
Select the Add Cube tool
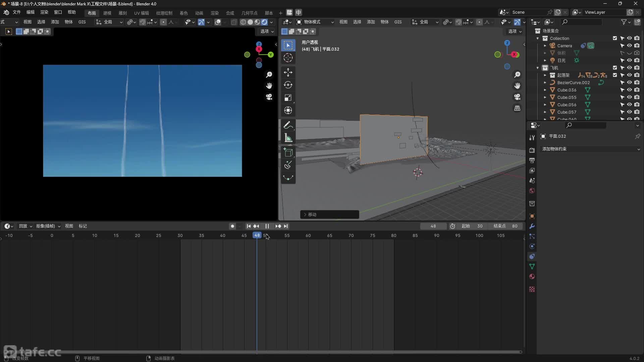(x=288, y=153)
